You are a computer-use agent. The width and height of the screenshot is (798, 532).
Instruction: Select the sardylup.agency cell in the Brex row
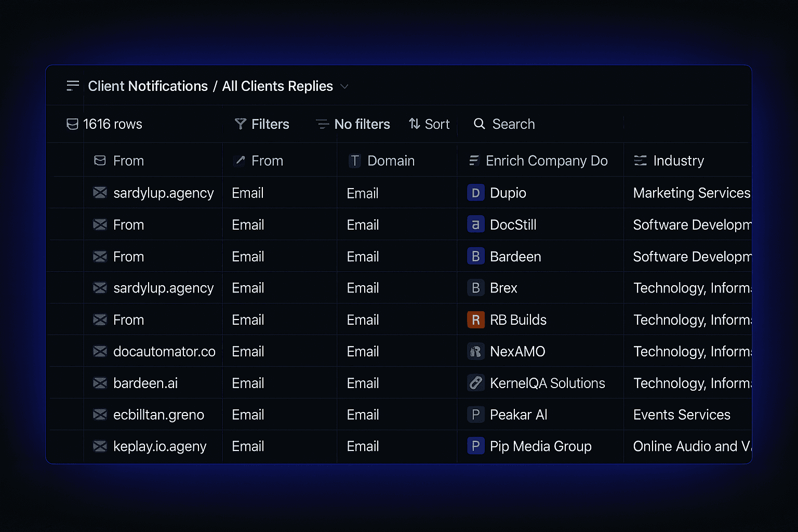[164, 288]
